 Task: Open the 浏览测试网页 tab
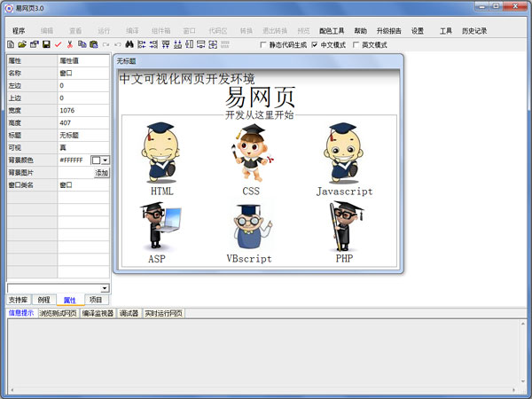pyautogui.click(x=58, y=313)
